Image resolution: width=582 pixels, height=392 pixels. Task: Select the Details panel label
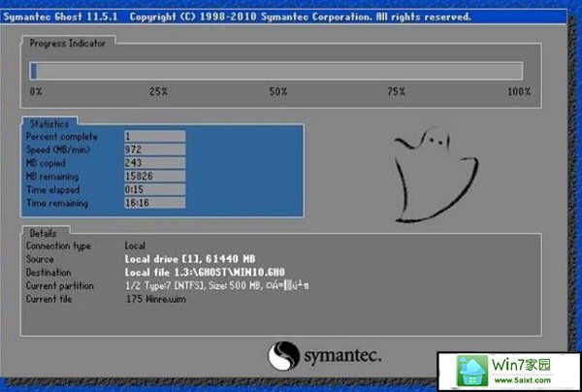coord(43,233)
